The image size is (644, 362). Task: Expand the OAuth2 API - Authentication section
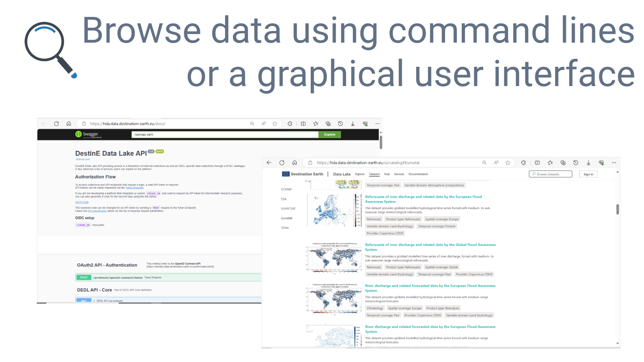point(107,265)
